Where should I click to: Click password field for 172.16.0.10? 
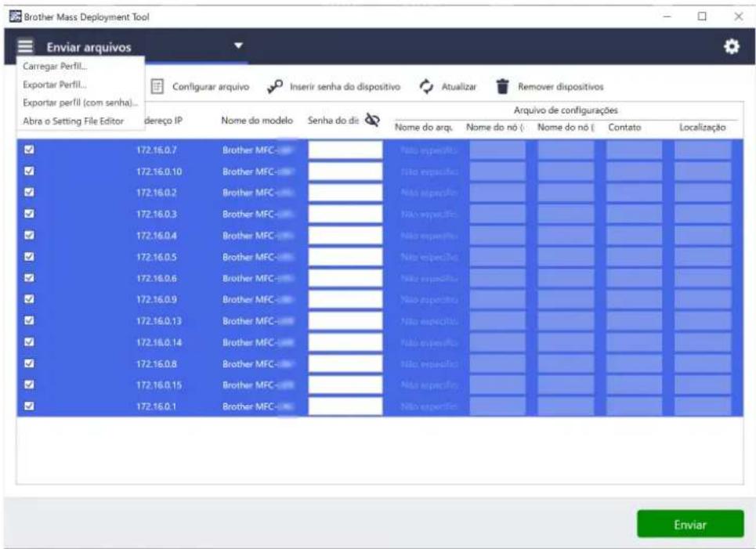coord(345,171)
